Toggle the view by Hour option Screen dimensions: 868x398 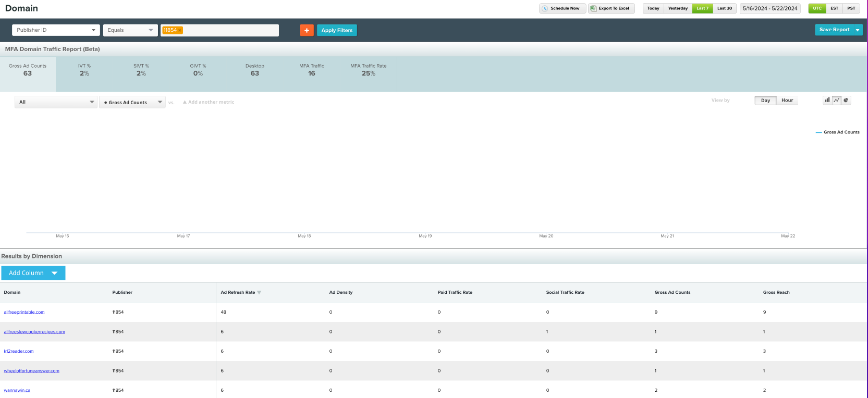pos(787,100)
